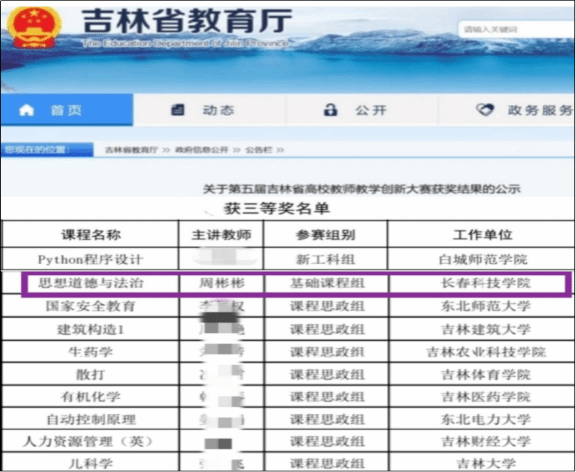Click the home icon in navigation
The height and width of the screenshot is (472, 576).
26,110
